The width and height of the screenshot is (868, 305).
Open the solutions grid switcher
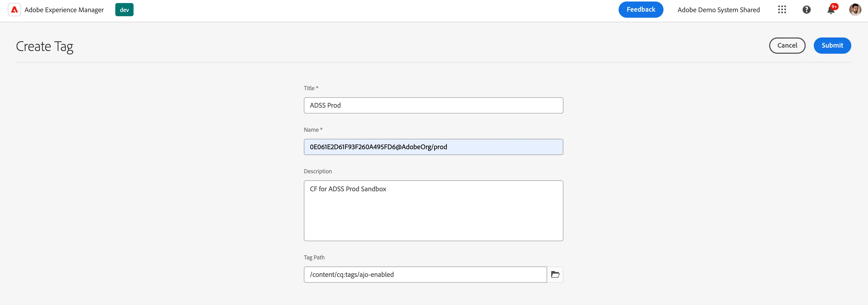tap(782, 10)
